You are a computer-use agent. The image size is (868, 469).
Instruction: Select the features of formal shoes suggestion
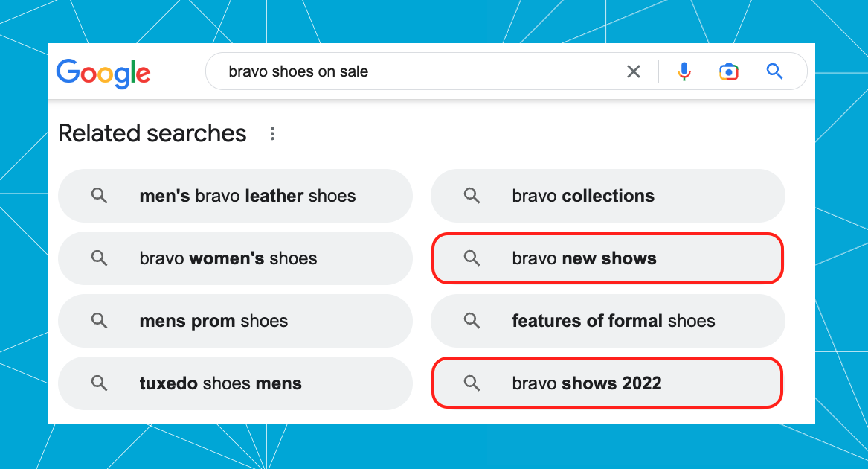(607, 321)
